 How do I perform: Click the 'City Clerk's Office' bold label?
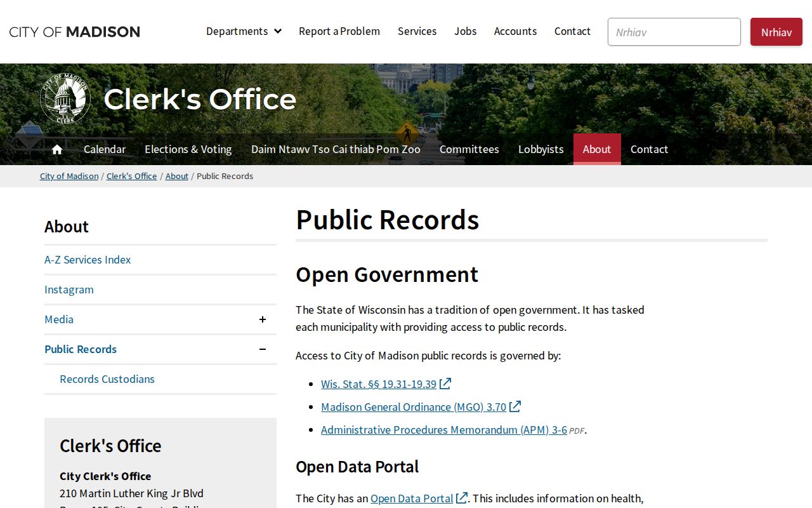105,476
